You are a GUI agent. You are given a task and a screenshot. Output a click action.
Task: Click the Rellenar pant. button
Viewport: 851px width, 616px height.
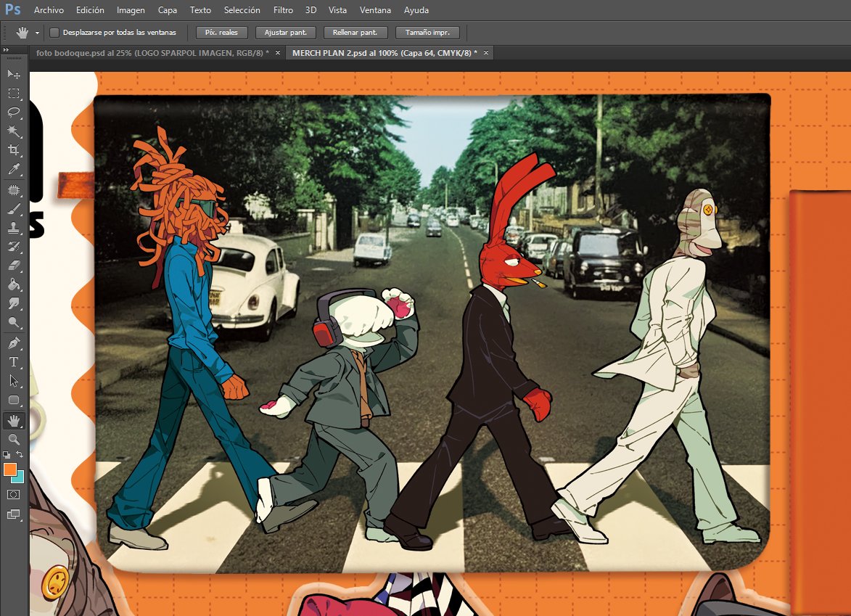click(x=355, y=33)
